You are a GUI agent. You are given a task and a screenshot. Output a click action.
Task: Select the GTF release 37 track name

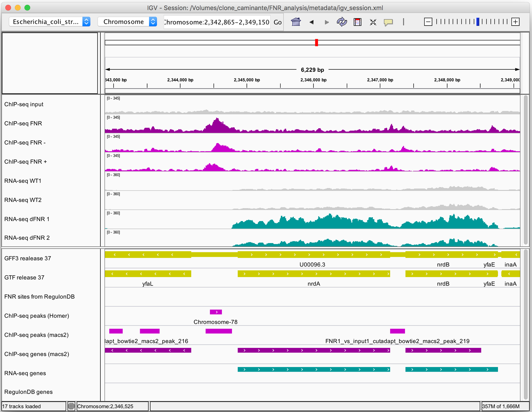24,277
